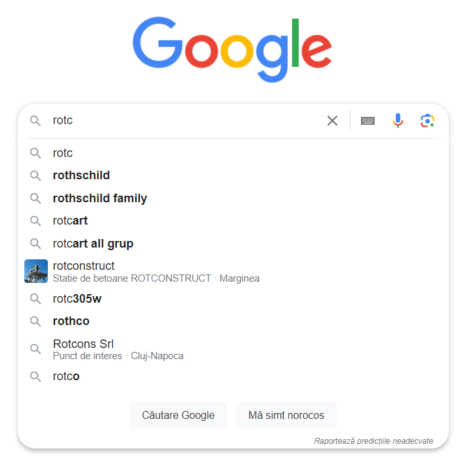Click the 'Mă simt norocos' button
This screenshot has width=464, height=476.
(x=286, y=416)
